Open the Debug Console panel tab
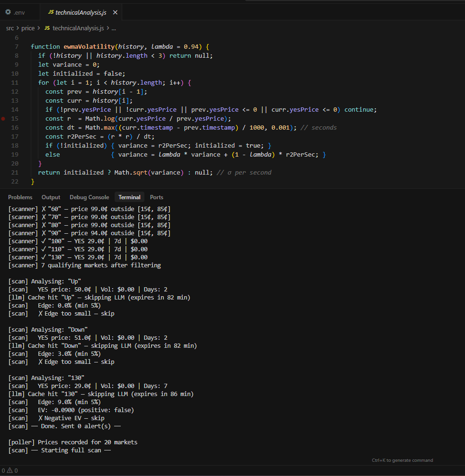 [x=89, y=197]
